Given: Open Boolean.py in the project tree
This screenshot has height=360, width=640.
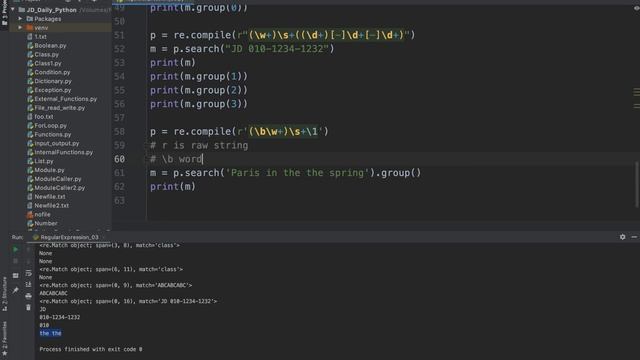Looking at the screenshot, I should pos(50,46).
